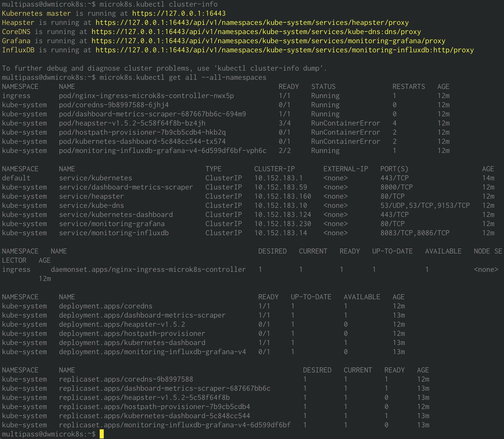
Task: Click the 'microk8s.kubectl cluster-info' command text
Action: point(159,4)
